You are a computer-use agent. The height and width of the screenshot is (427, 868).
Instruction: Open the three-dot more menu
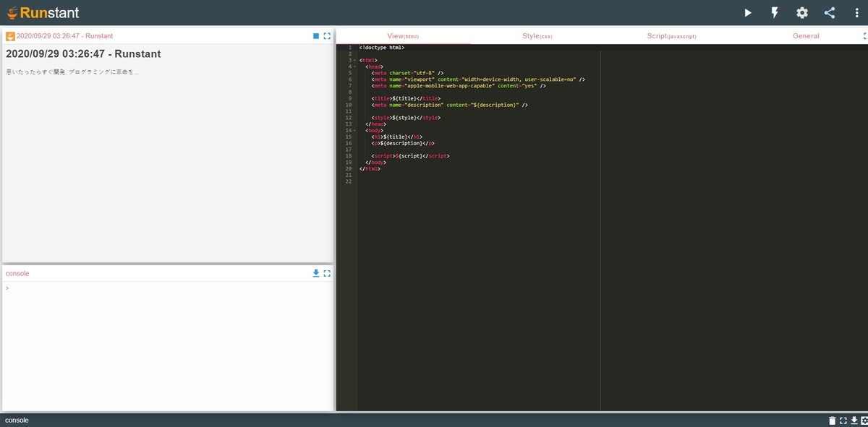tap(857, 12)
